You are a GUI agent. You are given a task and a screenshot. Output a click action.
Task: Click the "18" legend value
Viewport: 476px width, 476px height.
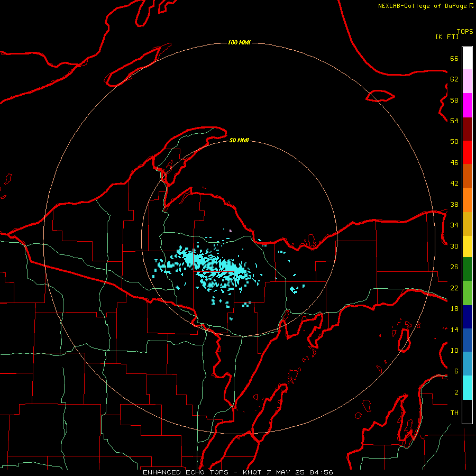point(454,309)
